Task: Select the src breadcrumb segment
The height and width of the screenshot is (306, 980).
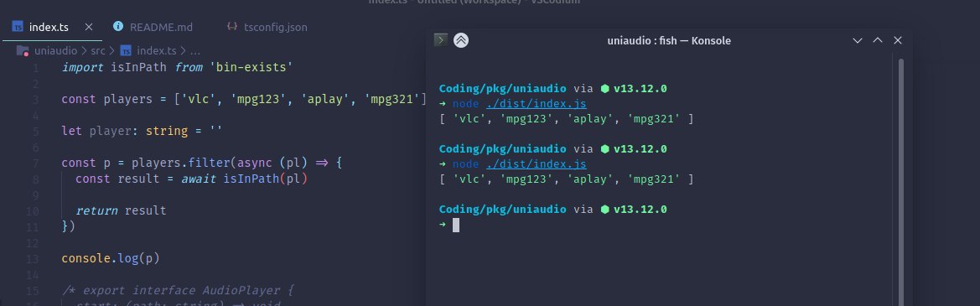Action: (97, 50)
